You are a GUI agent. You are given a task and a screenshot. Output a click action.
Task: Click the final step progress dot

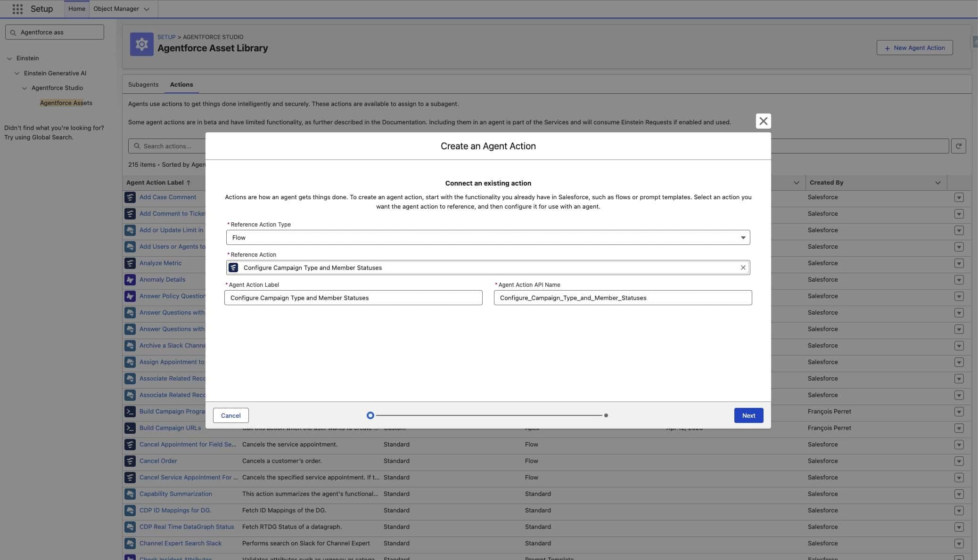pyautogui.click(x=606, y=415)
